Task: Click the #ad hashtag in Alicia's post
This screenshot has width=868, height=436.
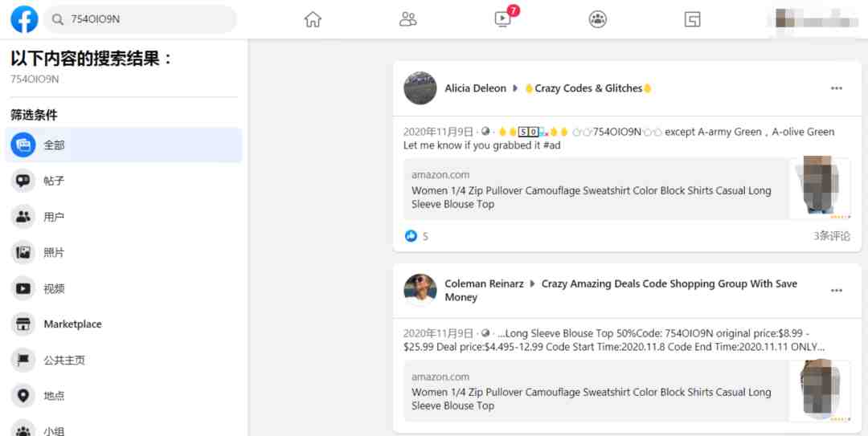Action: click(x=551, y=145)
